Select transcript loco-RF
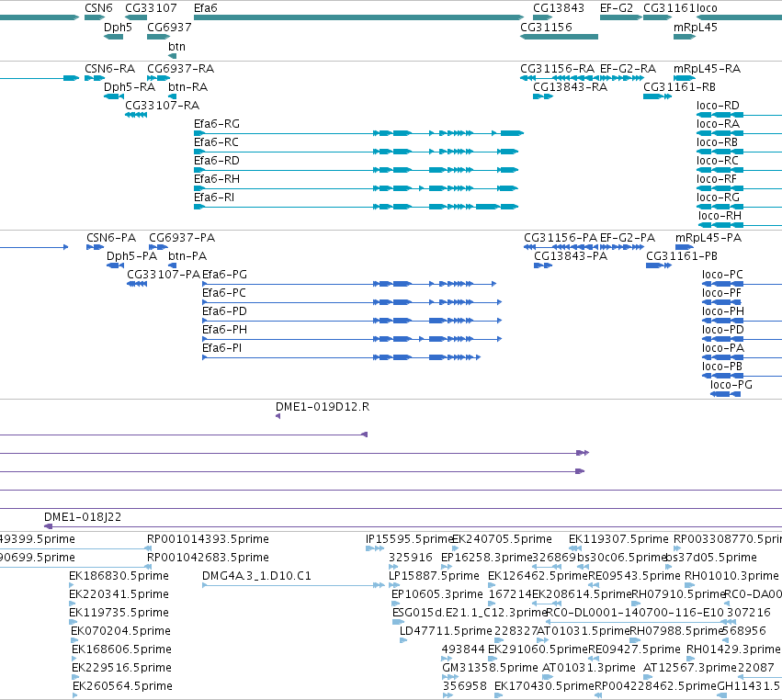782x700 pixels. tap(739, 188)
